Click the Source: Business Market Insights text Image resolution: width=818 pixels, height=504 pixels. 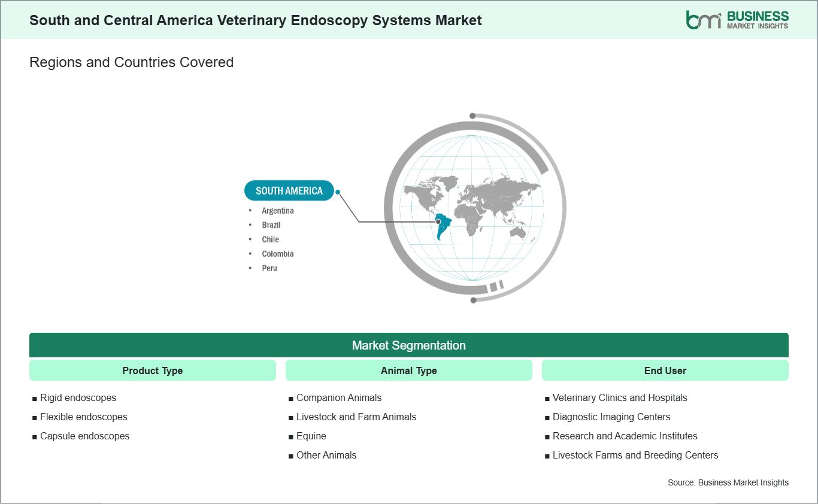click(x=728, y=482)
